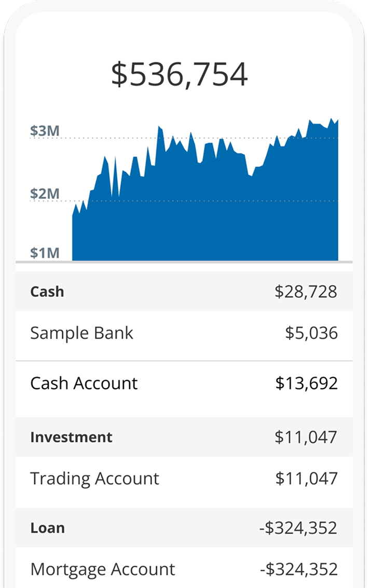The width and height of the screenshot is (368, 588).
Task: Tap the $536,754 net worth total
Action: (x=180, y=74)
